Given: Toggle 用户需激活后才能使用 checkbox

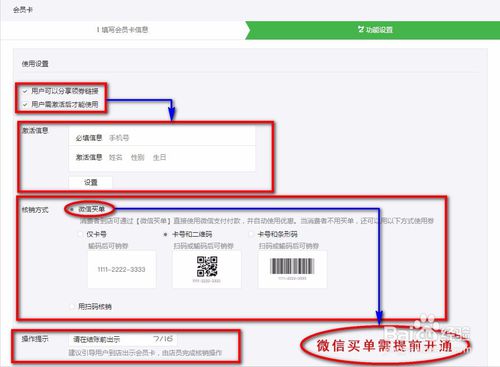Looking at the screenshot, I should 25,105.
